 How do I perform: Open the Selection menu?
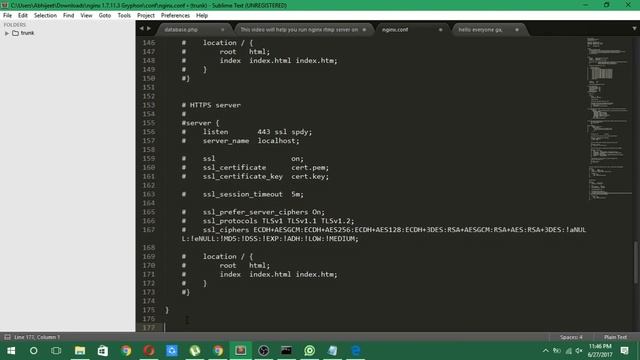point(45,16)
